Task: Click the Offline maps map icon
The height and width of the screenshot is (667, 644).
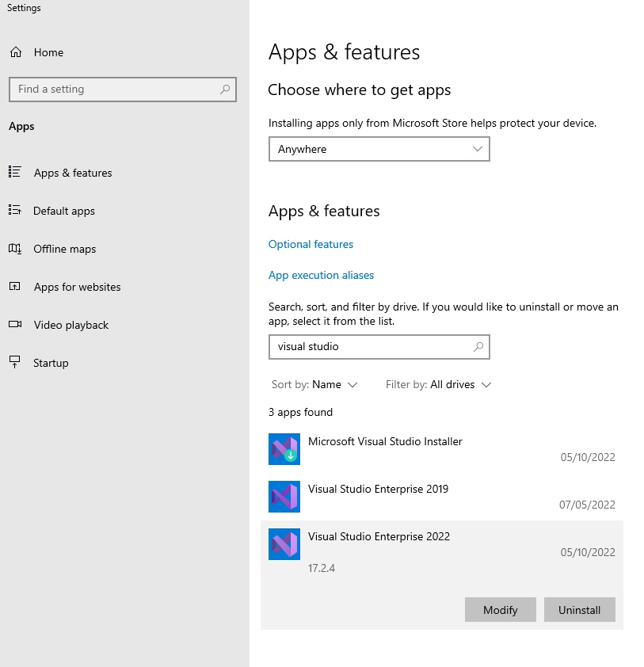Action: 15,249
